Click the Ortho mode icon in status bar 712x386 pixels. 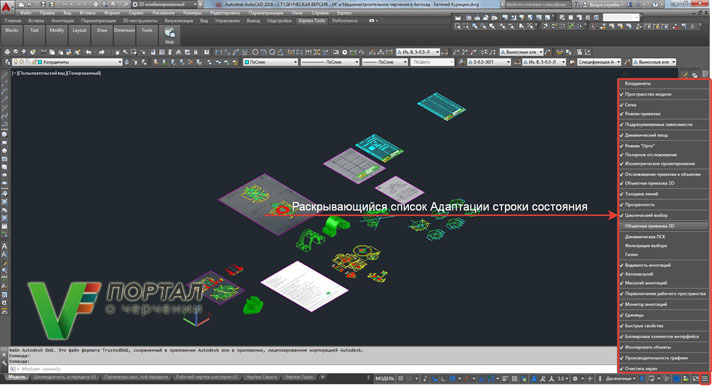pyautogui.click(x=443, y=378)
